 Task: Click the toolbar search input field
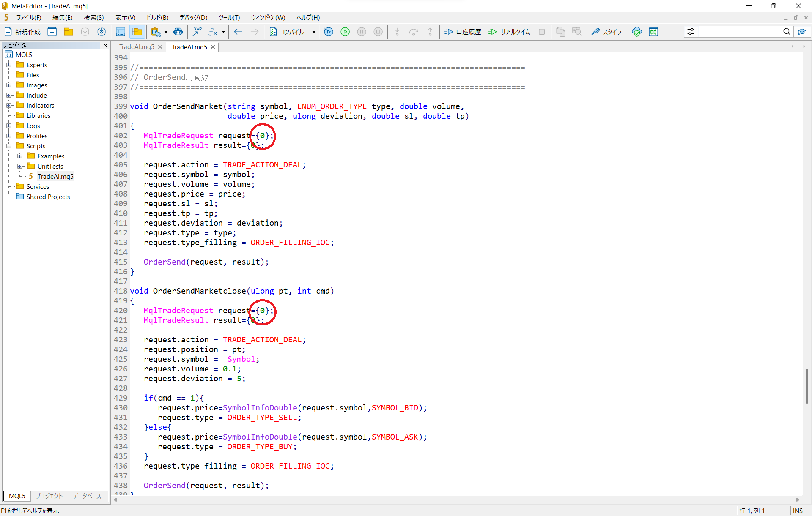coord(740,32)
